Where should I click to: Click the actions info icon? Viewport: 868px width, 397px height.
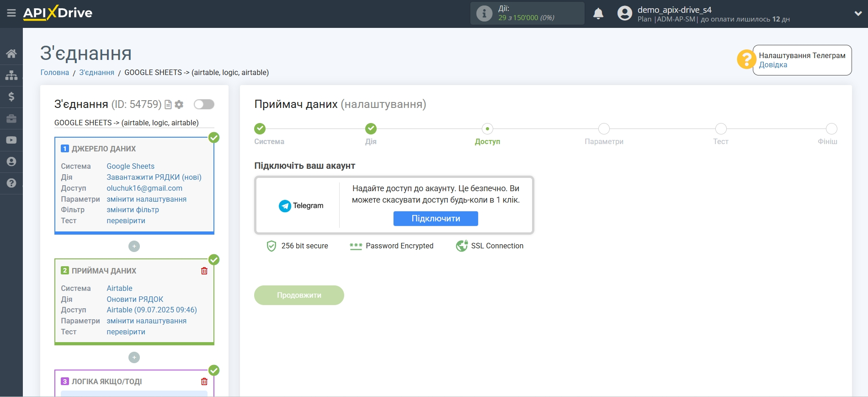[484, 13]
